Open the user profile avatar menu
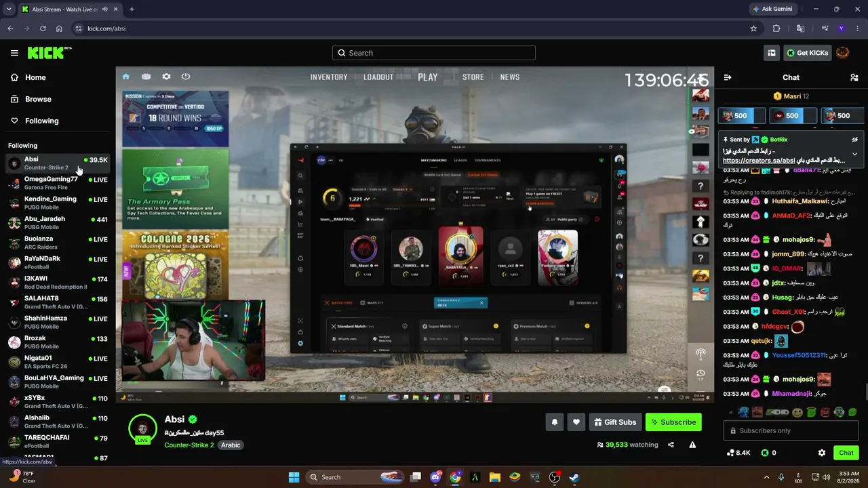Image resolution: width=868 pixels, height=488 pixels. (x=843, y=53)
